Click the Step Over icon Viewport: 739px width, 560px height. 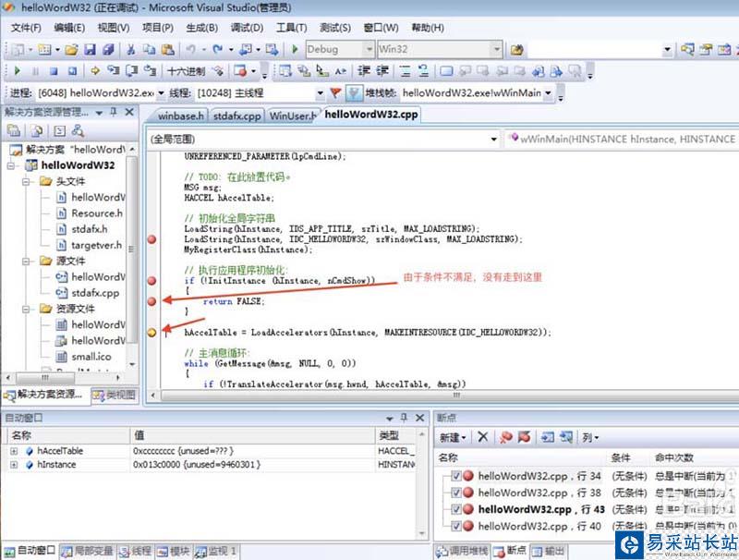pyautogui.click(x=131, y=71)
